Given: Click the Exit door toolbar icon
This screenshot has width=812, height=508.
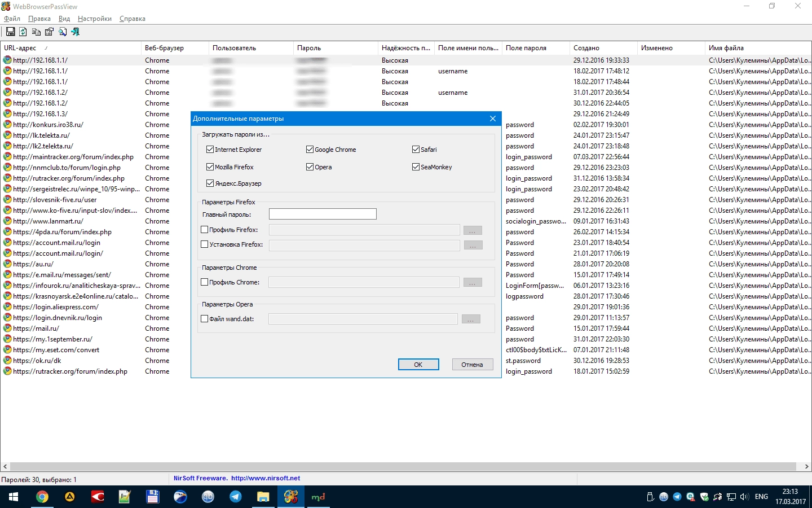Looking at the screenshot, I should click(x=76, y=32).
